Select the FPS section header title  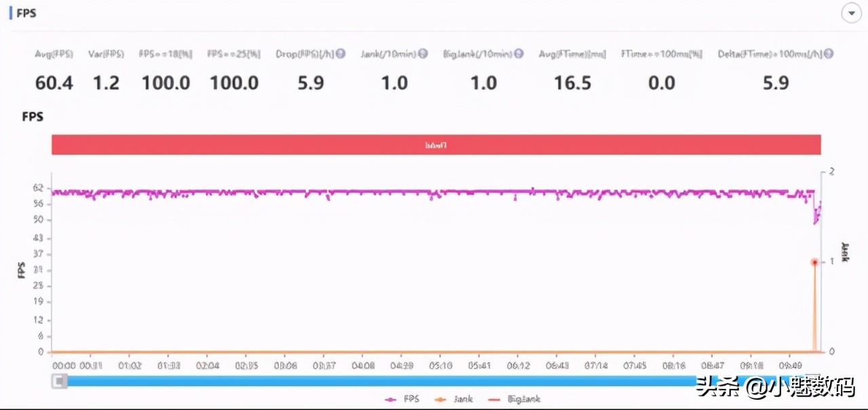(26, 13)
